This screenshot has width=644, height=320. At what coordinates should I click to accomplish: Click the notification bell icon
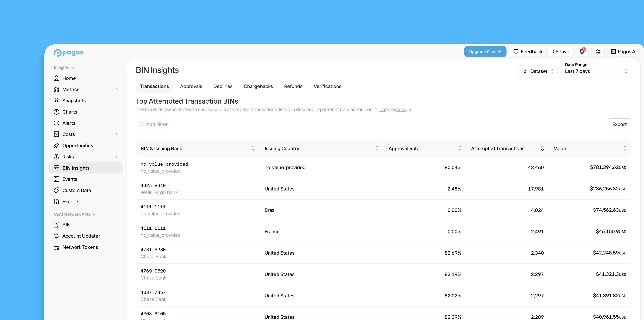[x=582, y=52]
